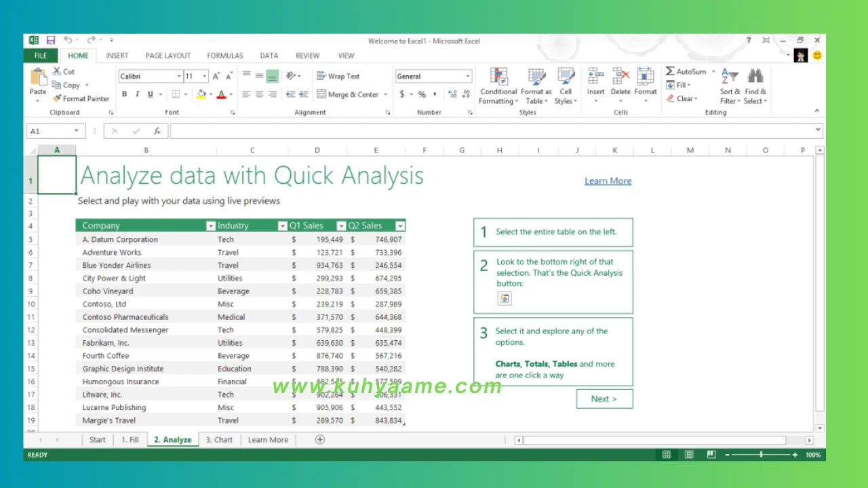Click Decrease Indent icon
868x488 pixels.
point(290,94)
